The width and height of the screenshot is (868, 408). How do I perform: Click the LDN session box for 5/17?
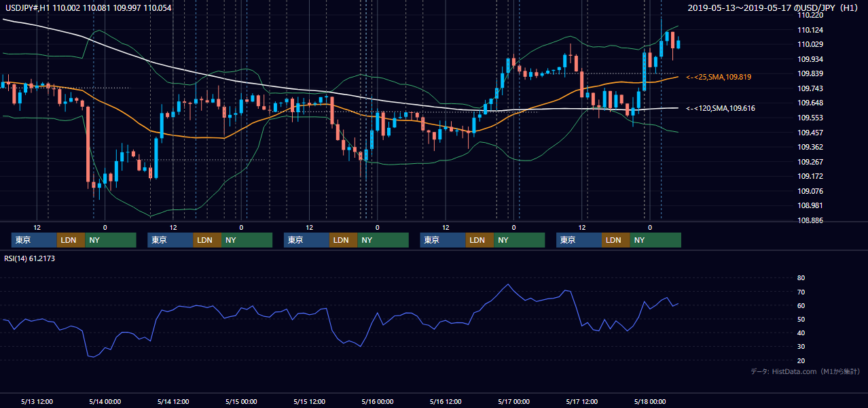pyautogui.click(x=615, y=240)
